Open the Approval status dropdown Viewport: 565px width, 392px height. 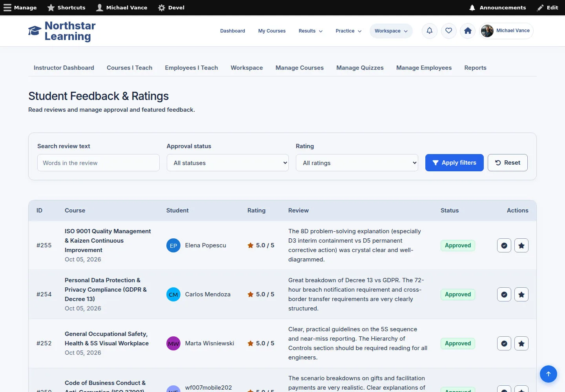(x=228, y=163)
